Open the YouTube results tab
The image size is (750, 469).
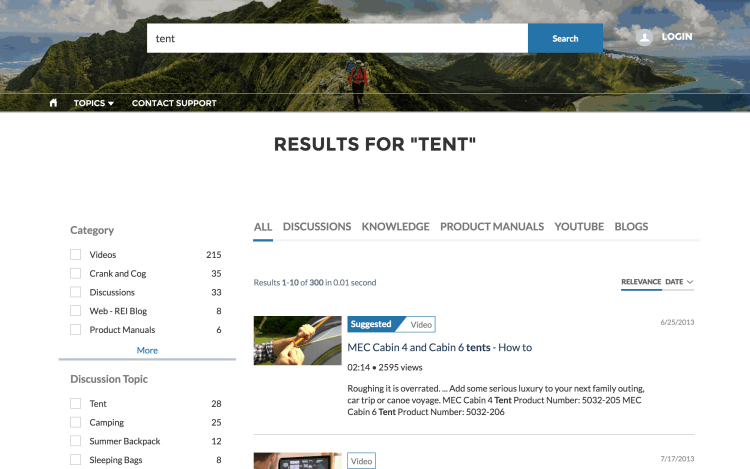coord(579,227)
